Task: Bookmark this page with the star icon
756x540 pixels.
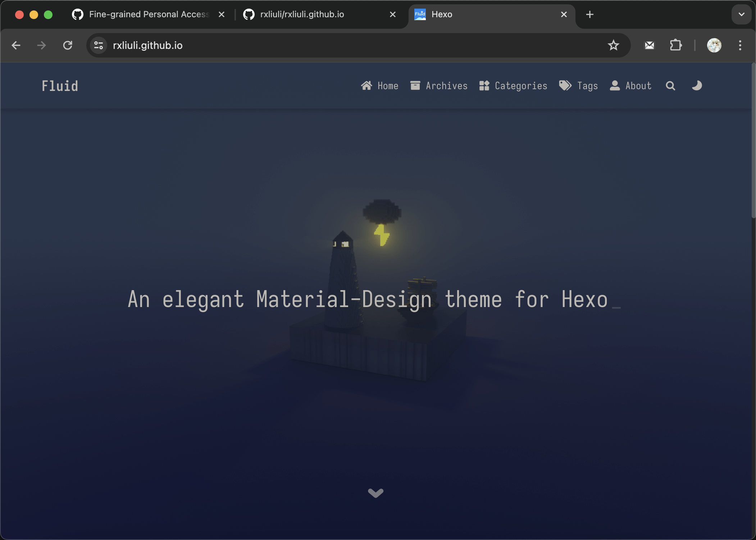Action: 613,45
